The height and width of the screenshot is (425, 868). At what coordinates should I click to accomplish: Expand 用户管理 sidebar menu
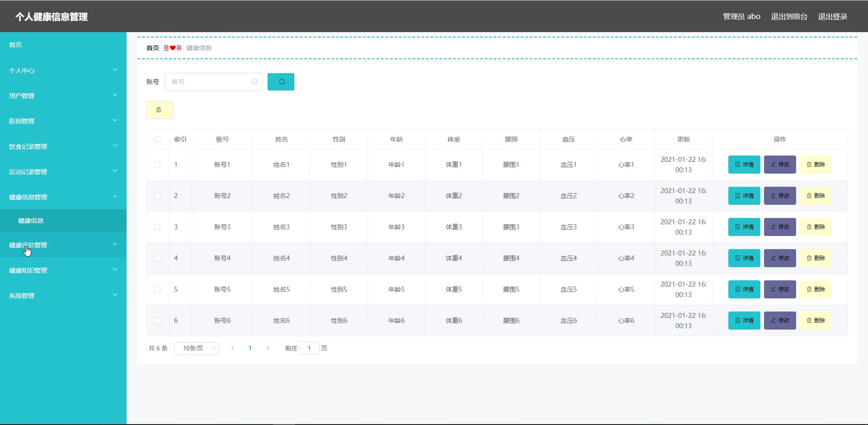point(63,95)
